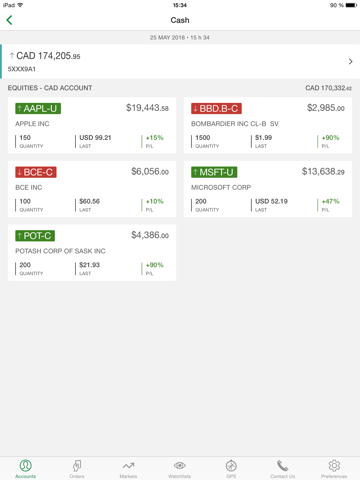Tap Apple Inc value $19,443.58
Viewport: 360px width, 480px height.
tap(147, 108)
